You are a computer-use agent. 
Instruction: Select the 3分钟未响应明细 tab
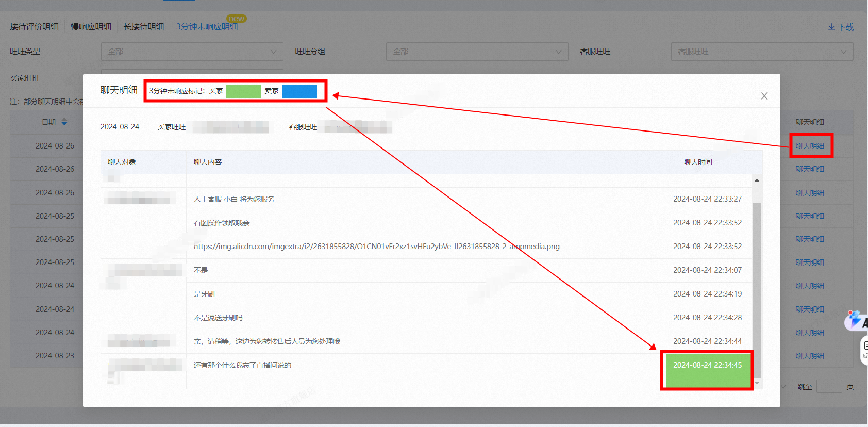click(207, 27)
